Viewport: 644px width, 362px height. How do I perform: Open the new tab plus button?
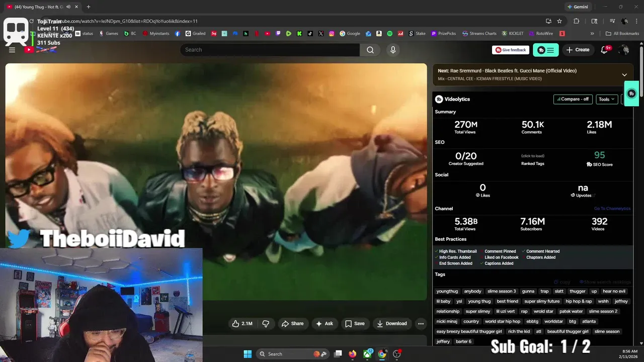(88, 7)
